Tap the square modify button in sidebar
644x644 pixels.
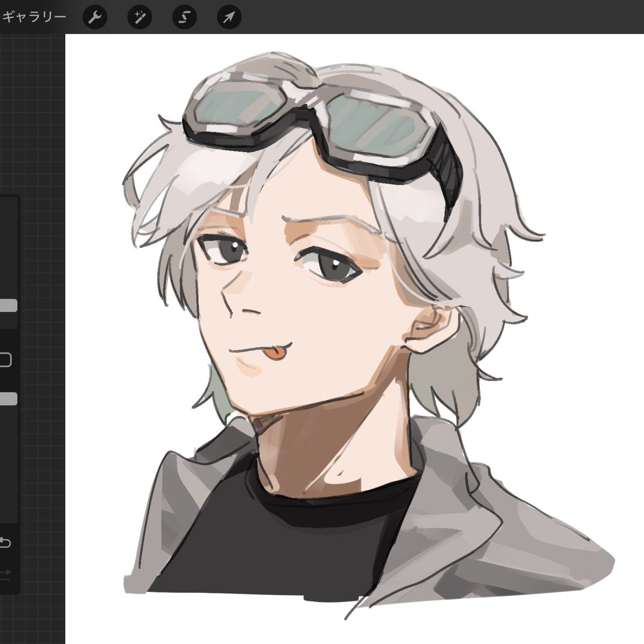(5, 360)
